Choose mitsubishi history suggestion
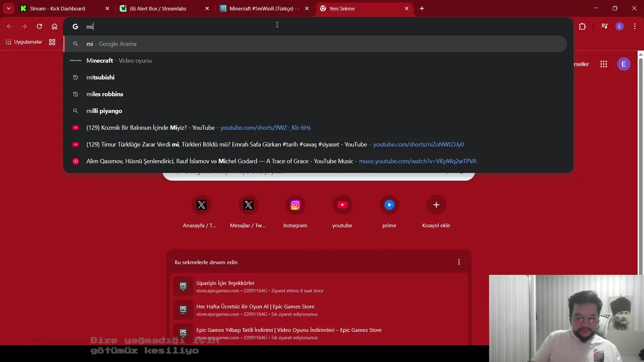Screen dimensions: 644x362 coord(315,77)
